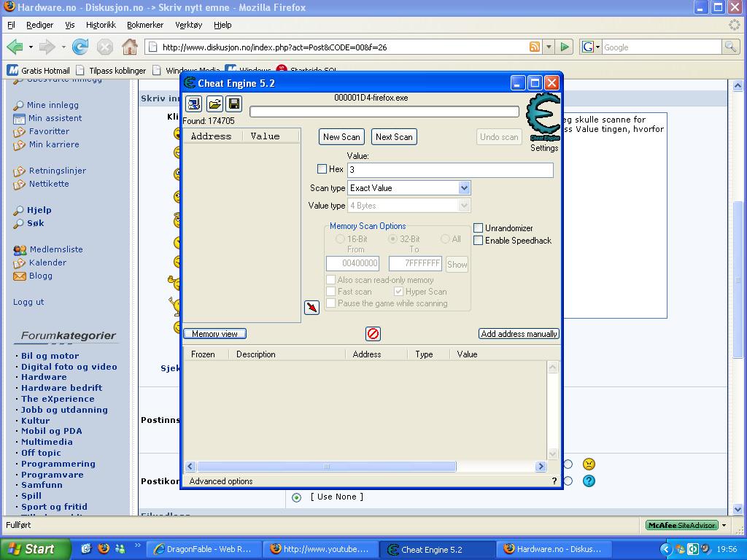
Task: Click the show desktop quick launch icon
Action: [x=86, y=548]
